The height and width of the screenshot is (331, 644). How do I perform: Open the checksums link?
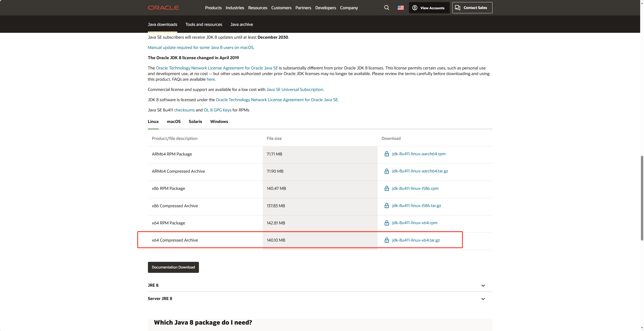[x=184, y=110]
